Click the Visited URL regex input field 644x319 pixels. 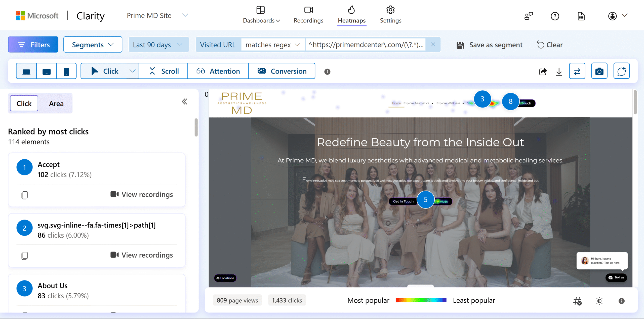(365, 45)
